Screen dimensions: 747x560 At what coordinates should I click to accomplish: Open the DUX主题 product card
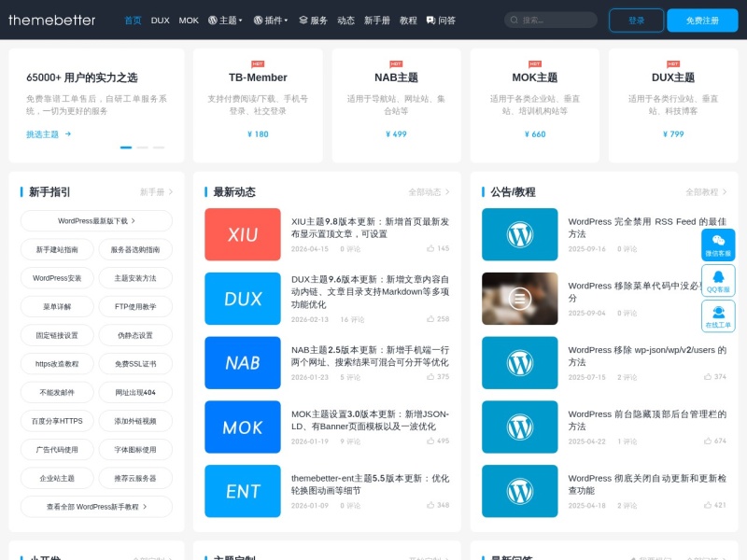(x=673, y=105)
